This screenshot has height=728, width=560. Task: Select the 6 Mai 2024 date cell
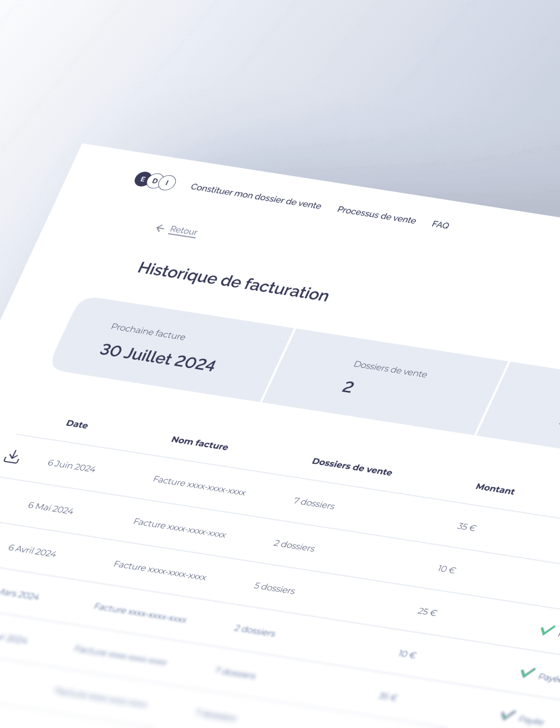(50, 508)
